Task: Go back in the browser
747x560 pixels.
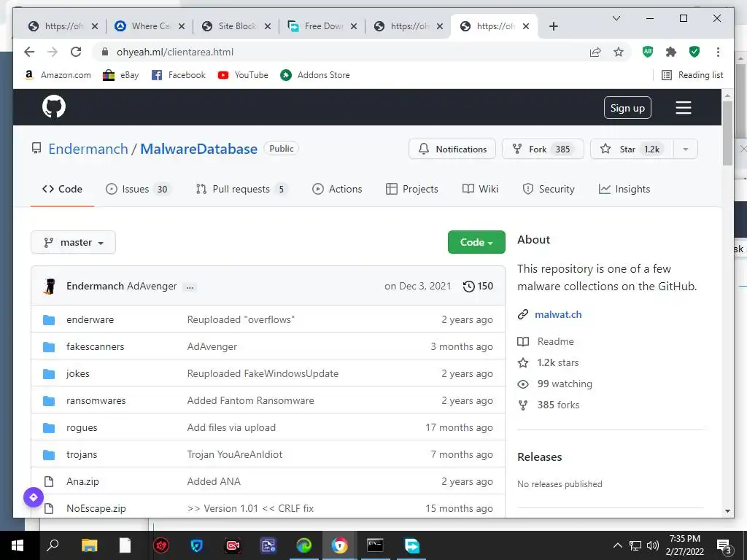Action: pyautogui.click(x=29, y=52)
